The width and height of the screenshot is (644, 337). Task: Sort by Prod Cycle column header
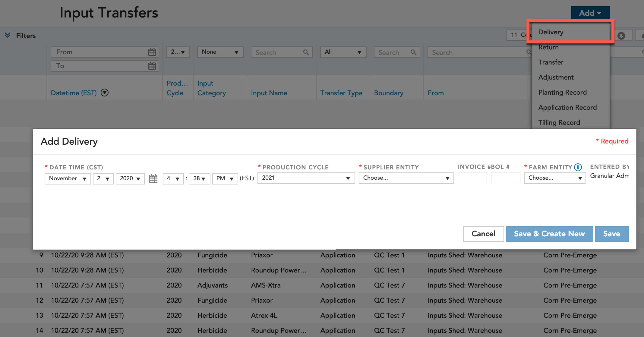point(177,88)
